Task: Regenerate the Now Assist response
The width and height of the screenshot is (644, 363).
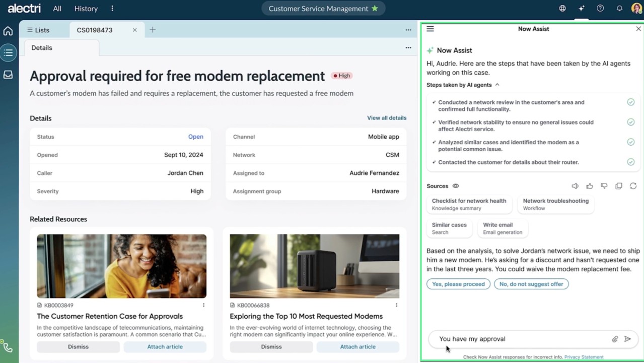Action: (x=633, y=186)
